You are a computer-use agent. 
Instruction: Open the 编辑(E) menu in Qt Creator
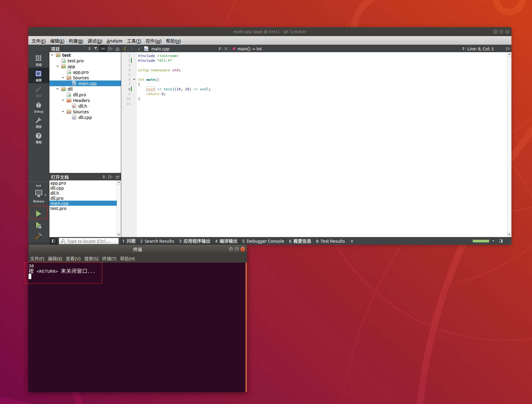pyautogui.click(x=57, y=41)
